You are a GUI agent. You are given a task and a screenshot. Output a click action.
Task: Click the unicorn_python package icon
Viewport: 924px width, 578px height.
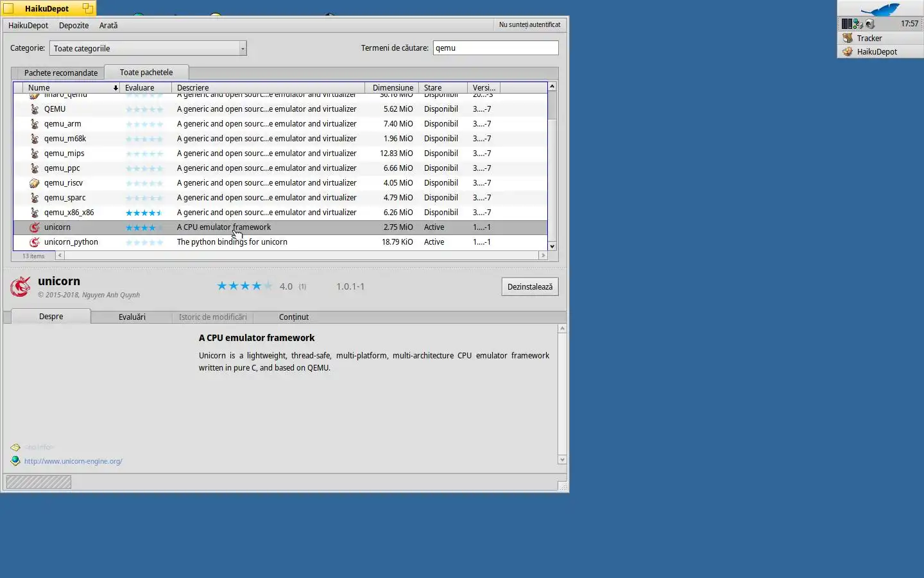[35, 242]
